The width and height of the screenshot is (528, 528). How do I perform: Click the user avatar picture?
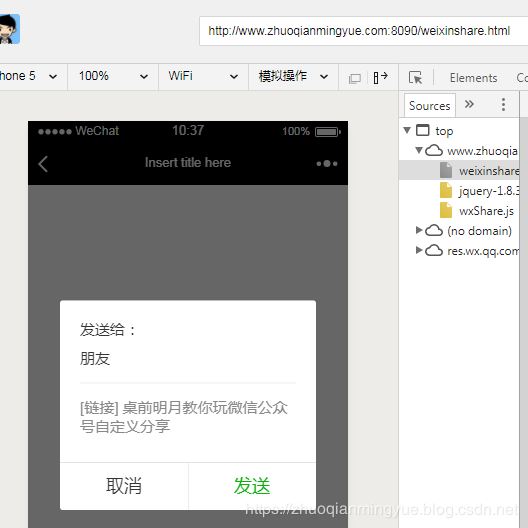coord(10,29)
